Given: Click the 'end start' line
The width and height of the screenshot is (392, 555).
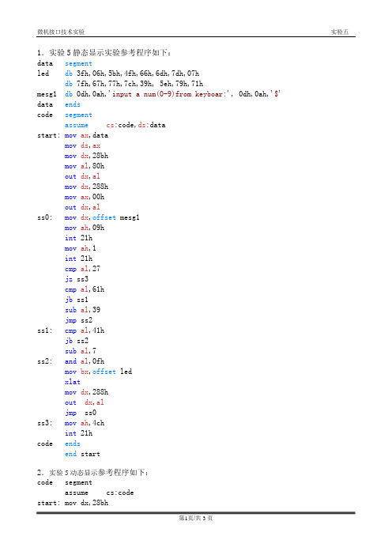Looking at the screenshot, I should point(82,454).
